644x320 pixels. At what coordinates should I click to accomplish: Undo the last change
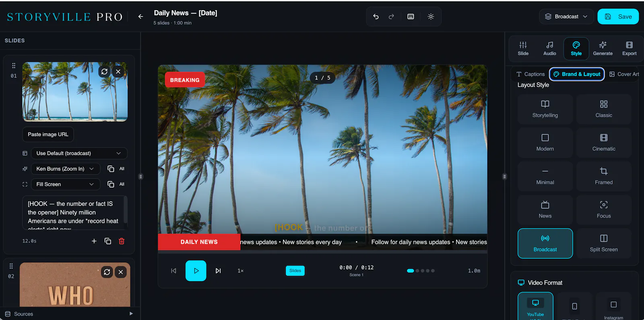[x=376, y=17]
